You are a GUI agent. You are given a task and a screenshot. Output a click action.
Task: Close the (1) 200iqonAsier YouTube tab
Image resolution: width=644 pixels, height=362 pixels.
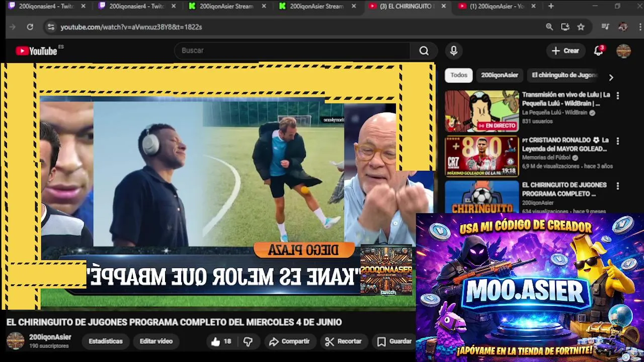tap(533, 6)
